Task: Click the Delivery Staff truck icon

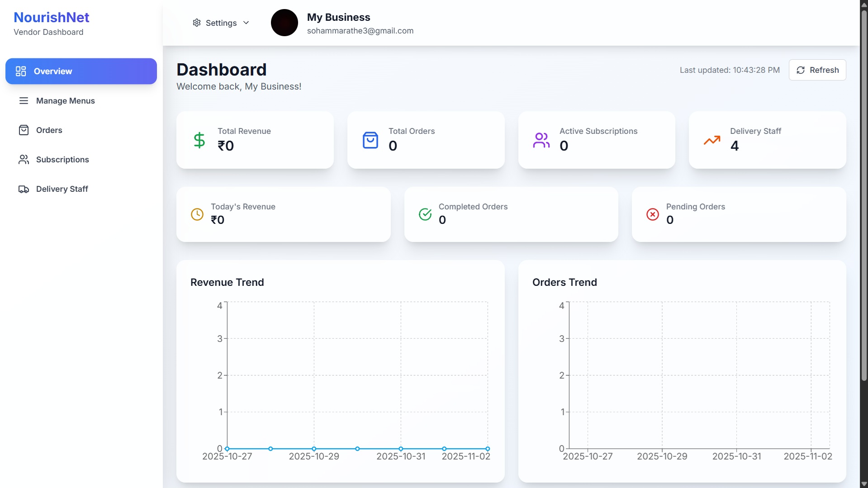Action: [x=24, y=189]
